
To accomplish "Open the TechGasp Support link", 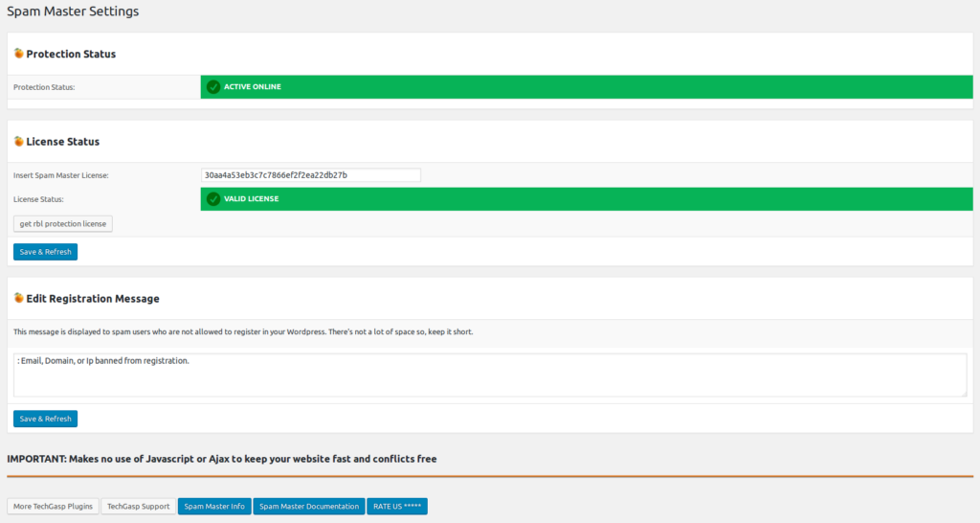I will click(138, 506).
